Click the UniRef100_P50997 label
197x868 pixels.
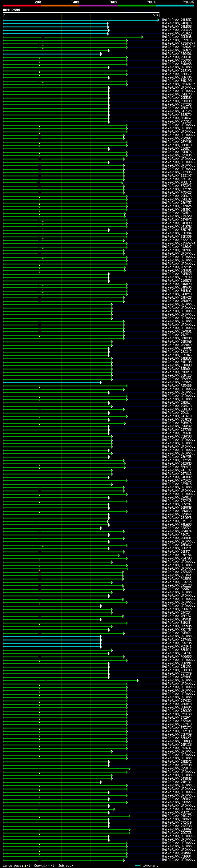[x=177, y=139]
